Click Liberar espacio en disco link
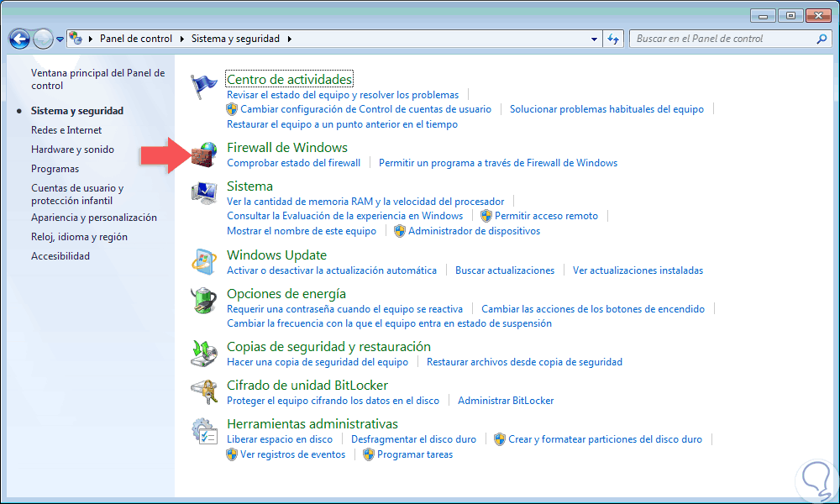The width and height of the screenshot is (840, 504). coord(280,439)
